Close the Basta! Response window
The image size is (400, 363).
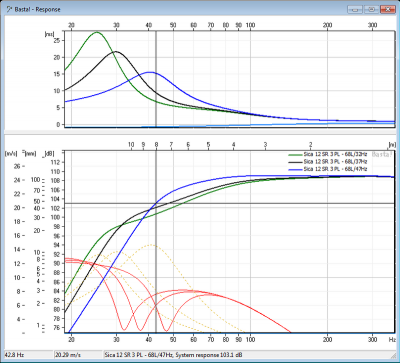(x=387, y=10)
